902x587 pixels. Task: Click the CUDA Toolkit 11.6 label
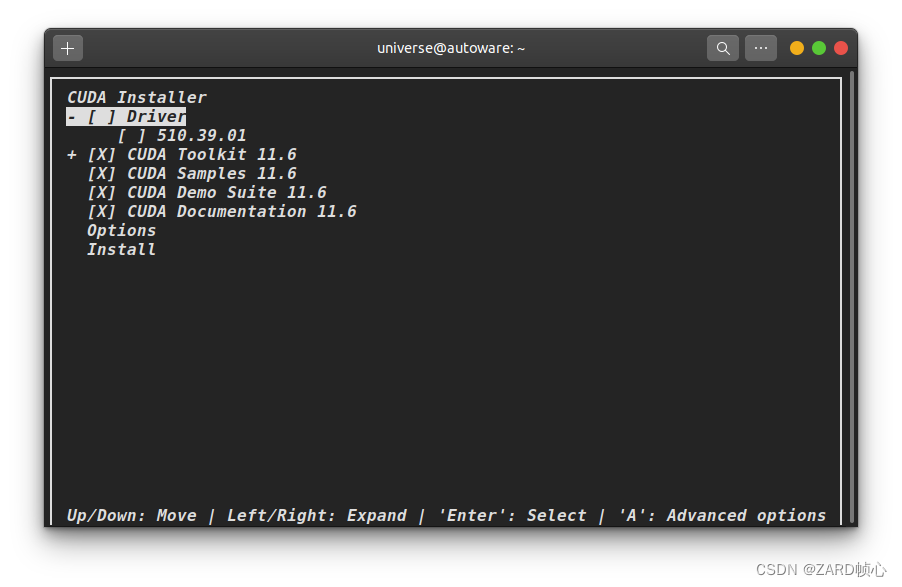pyautogui.click(x=212, y=155)
